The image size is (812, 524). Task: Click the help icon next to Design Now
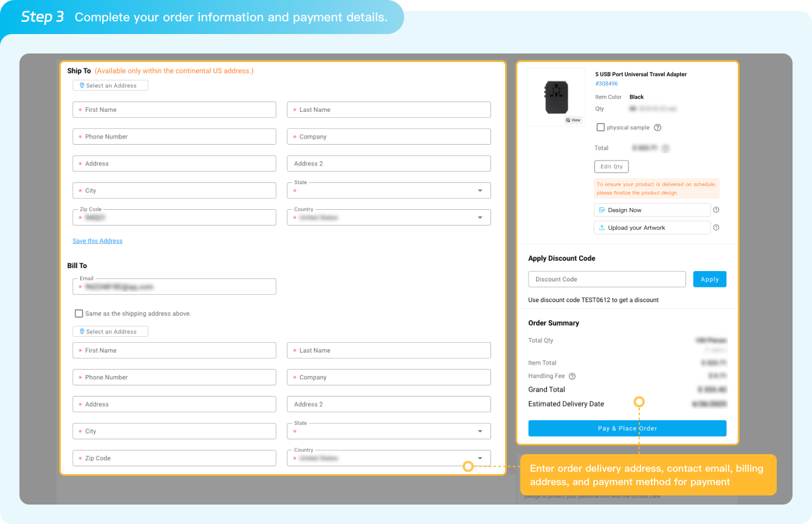[x=716, y=210]
